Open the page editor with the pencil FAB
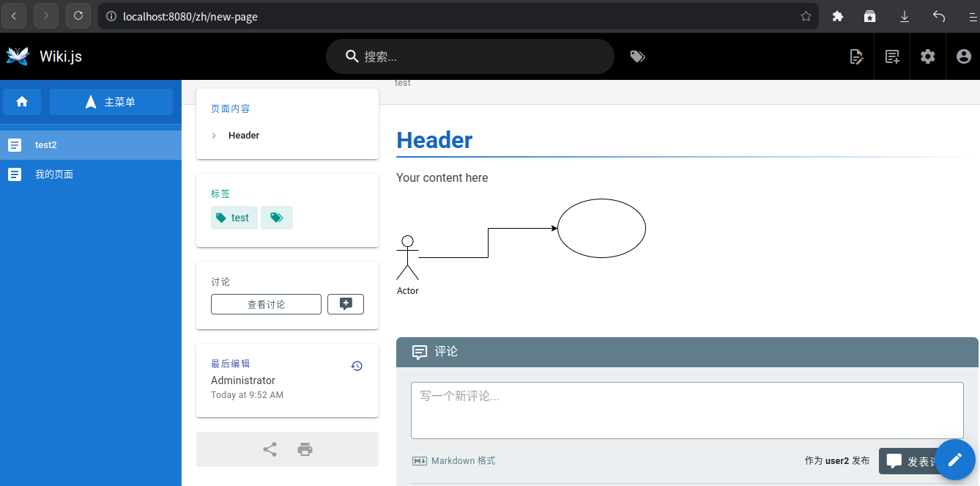 coord(954,460)
